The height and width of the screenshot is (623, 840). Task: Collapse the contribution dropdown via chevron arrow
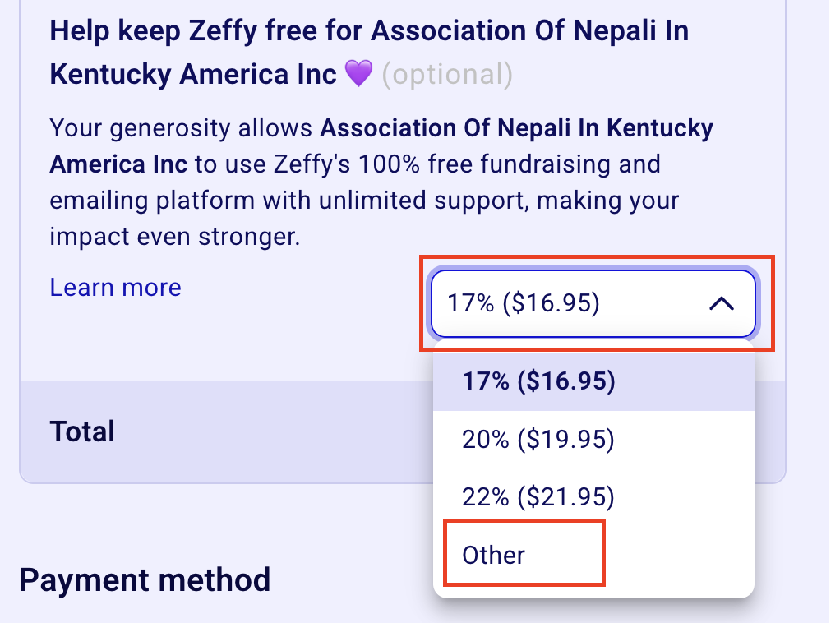tap(721, 304)
